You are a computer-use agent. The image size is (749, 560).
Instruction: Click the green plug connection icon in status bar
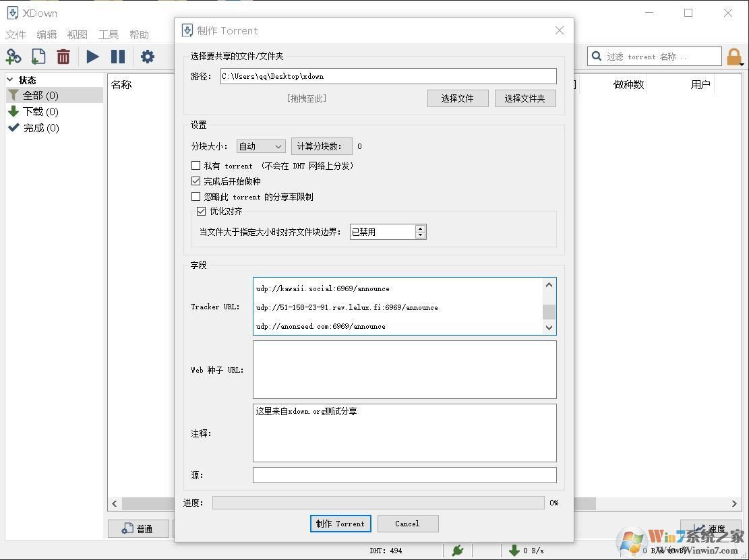458,550
